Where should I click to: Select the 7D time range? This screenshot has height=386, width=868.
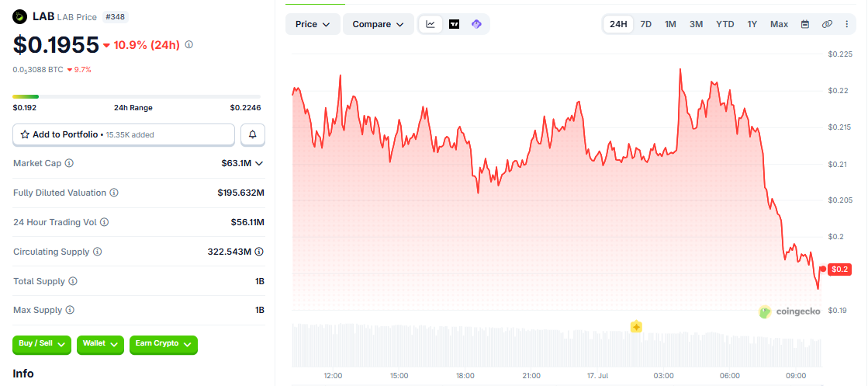pyautogui.click(x=646, y=24)
